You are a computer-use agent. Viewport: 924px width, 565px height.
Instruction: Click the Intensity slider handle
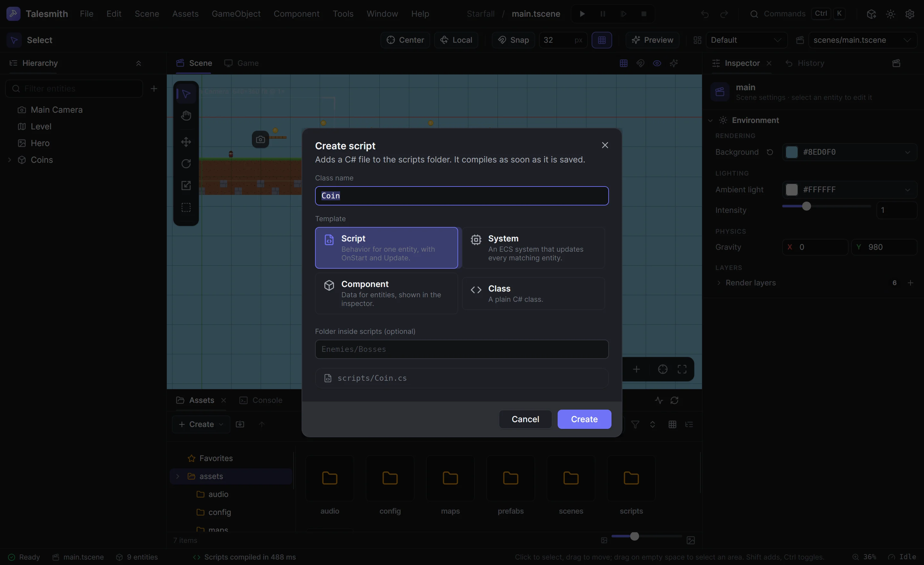tap(807, 206)
